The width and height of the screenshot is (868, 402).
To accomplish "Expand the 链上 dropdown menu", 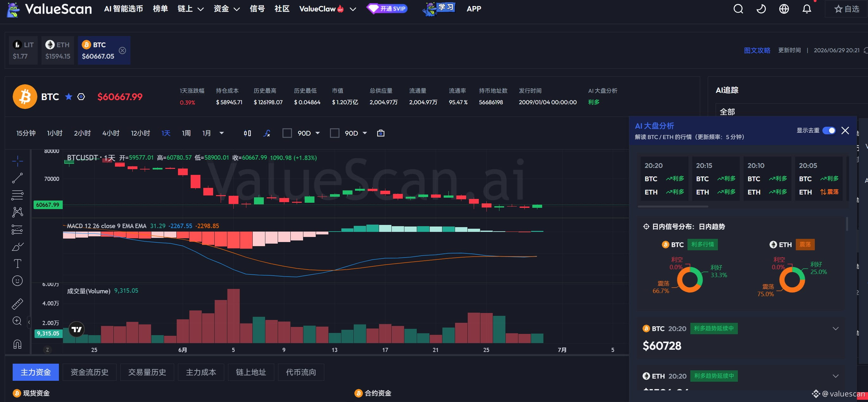I will pos(191,9).
